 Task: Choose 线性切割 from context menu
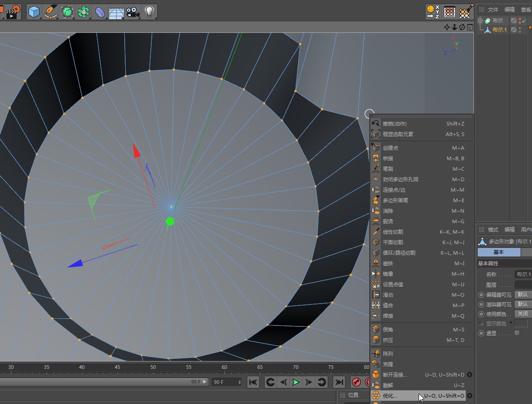click(x=422, y=232)
